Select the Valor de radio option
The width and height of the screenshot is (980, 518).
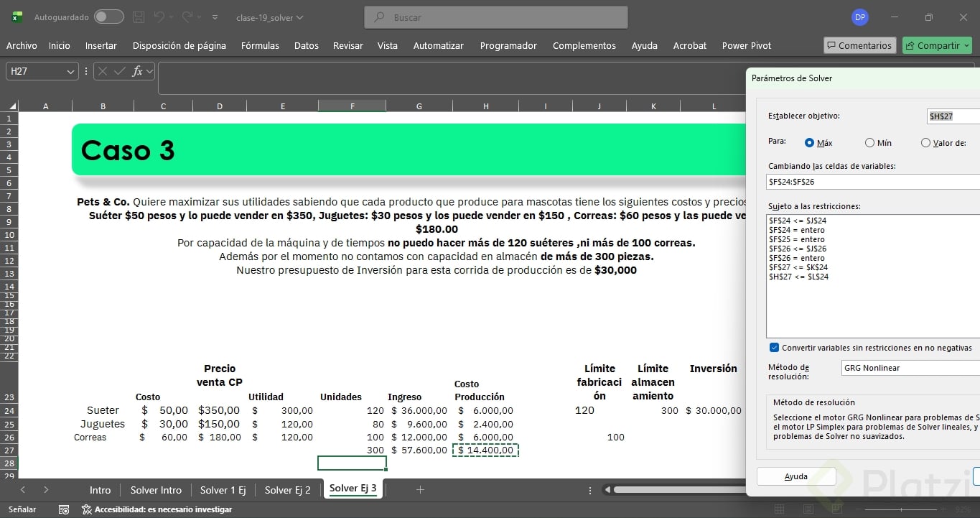coord(925,143)
